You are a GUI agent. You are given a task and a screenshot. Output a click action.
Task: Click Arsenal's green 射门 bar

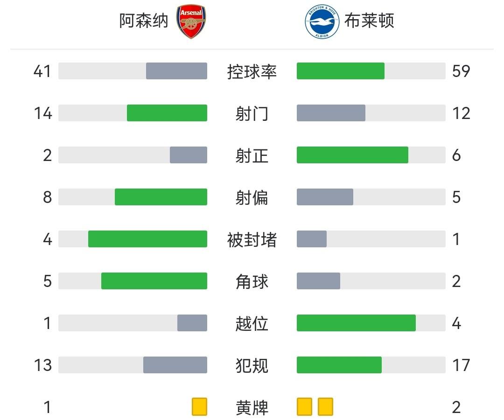[167, 113]
